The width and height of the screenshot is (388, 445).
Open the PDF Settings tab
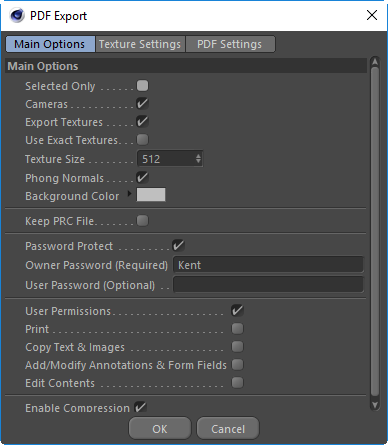[230, 44]
